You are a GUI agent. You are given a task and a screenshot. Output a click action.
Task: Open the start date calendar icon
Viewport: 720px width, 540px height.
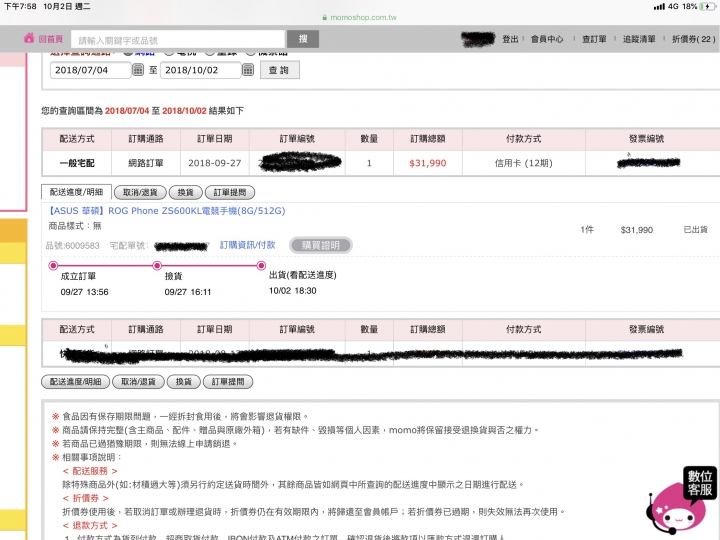138,70
